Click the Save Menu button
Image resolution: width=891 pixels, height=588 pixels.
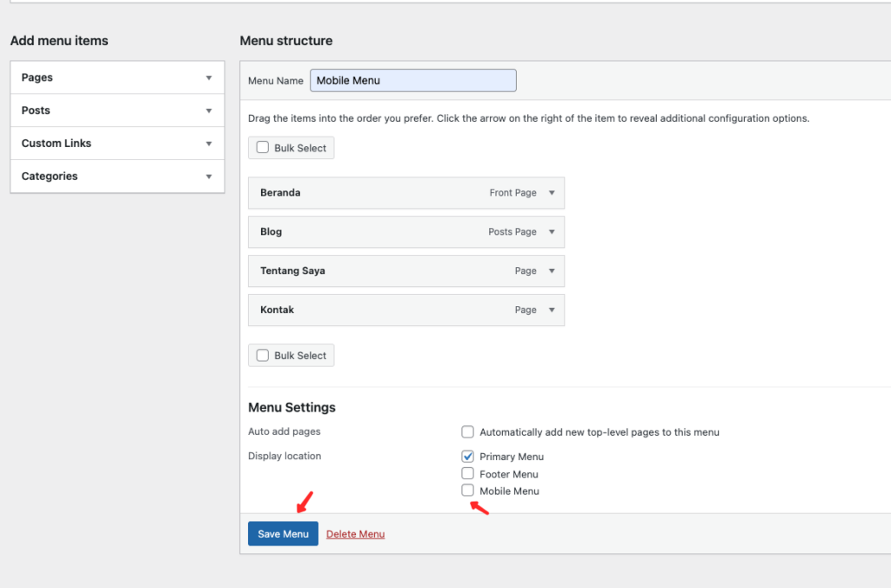pyautogui.click(x=283, y=534)
